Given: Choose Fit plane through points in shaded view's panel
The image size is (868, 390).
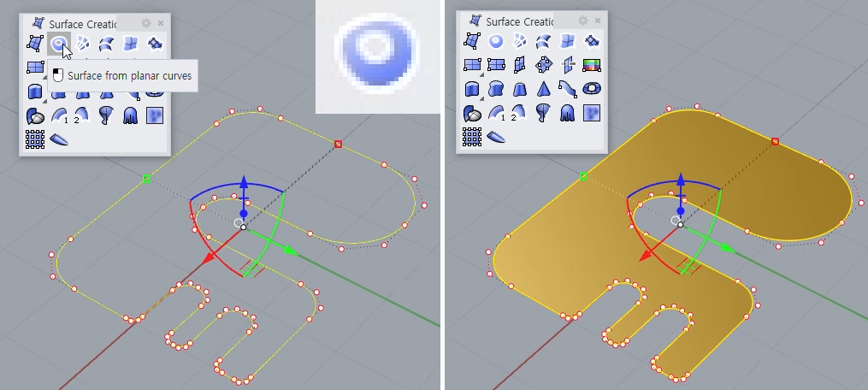Looking at the screenshot, I should coord(544,65).
